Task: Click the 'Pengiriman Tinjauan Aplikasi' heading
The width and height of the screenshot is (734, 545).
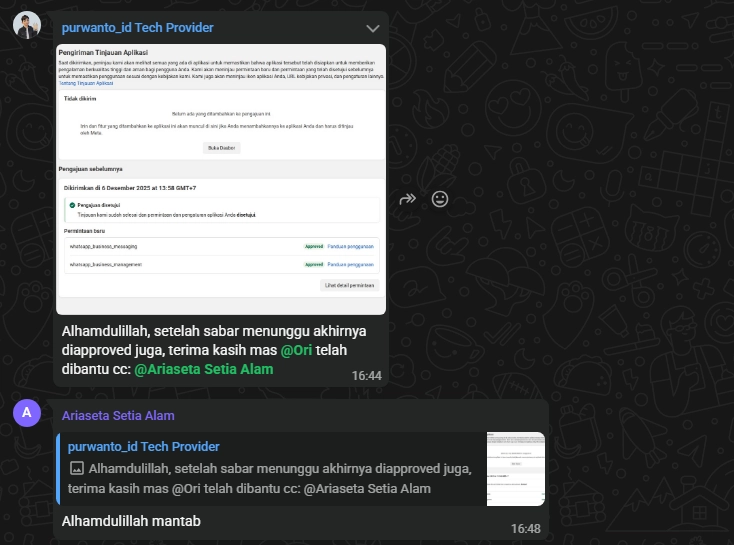Action: pos(103,52)
